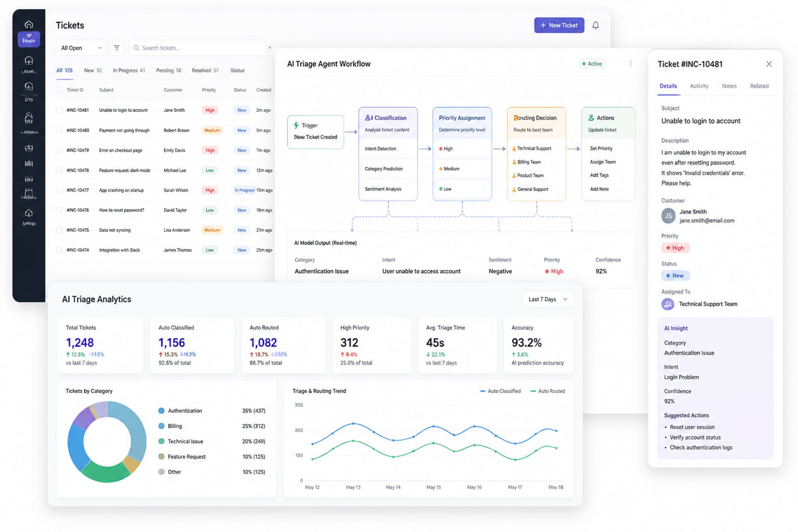
Task: Open the Notes tab in the ticket panel
Action: [729, 86]
